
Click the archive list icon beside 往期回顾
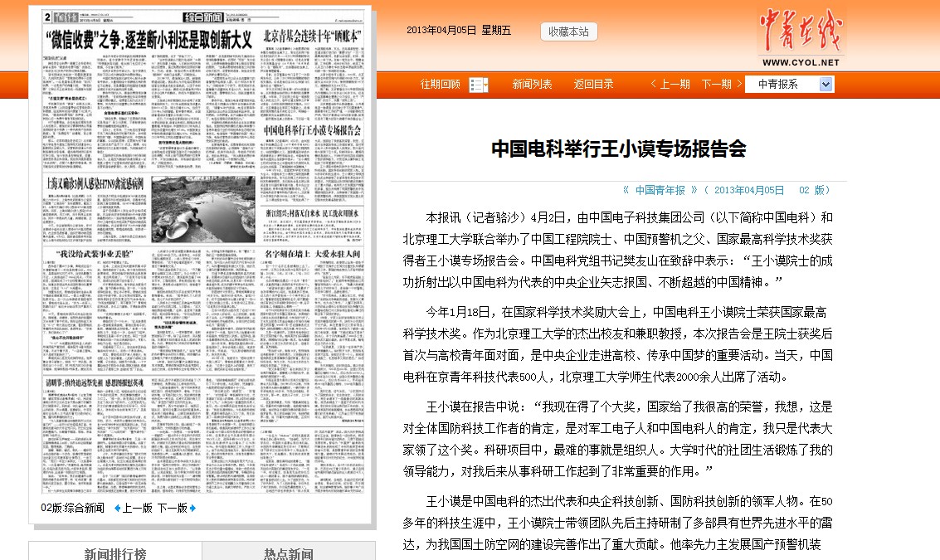coord(478,84)
